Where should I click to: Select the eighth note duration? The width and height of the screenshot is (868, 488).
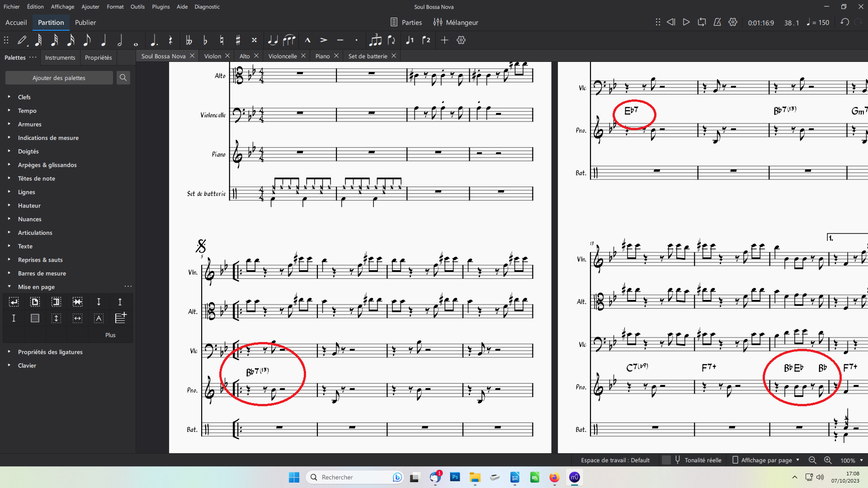point(87,40)
